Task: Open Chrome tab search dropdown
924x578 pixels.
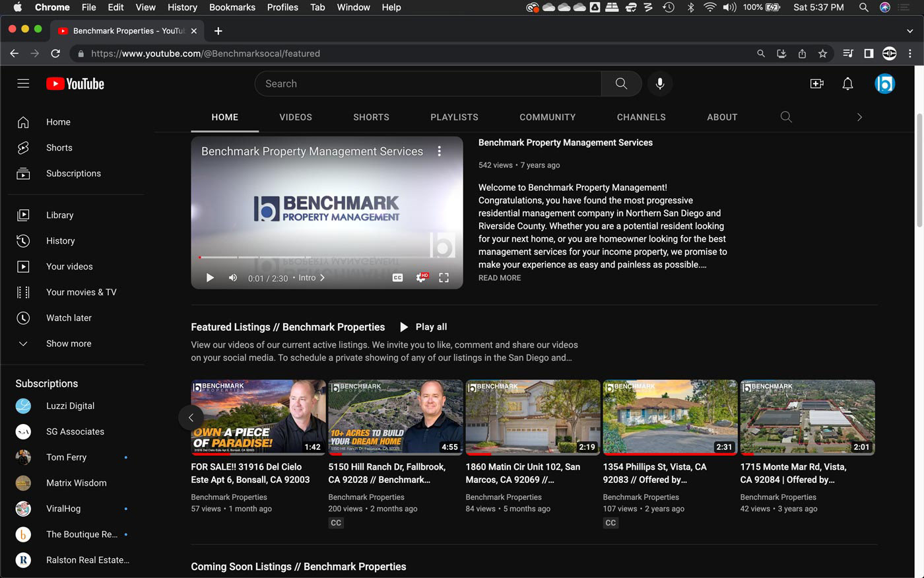Action: coord(910,31)
